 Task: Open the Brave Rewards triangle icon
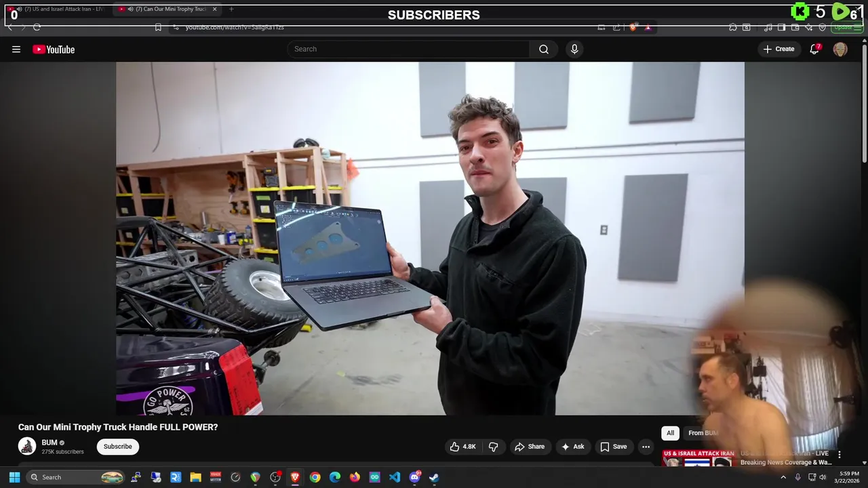point(648,27)
